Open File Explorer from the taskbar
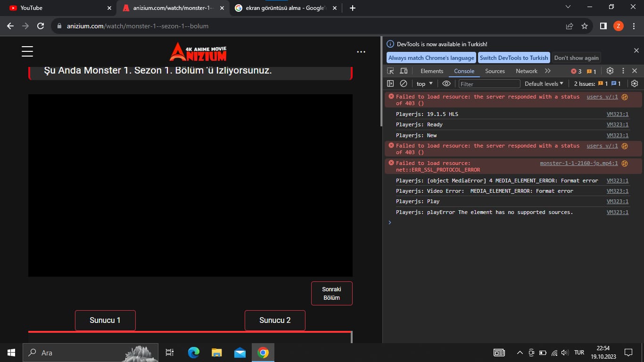Screen dimensions: 644x362 click(217, 353)
